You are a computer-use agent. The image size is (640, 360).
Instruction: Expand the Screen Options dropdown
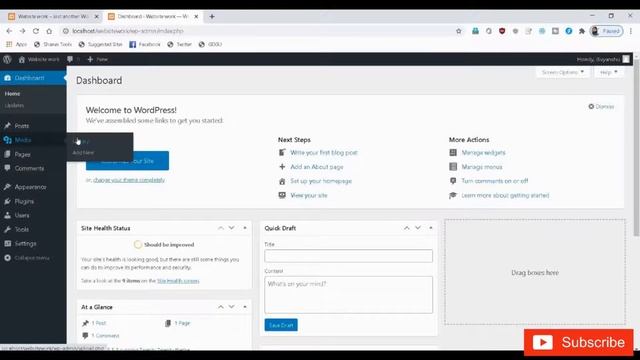(563, 72)
